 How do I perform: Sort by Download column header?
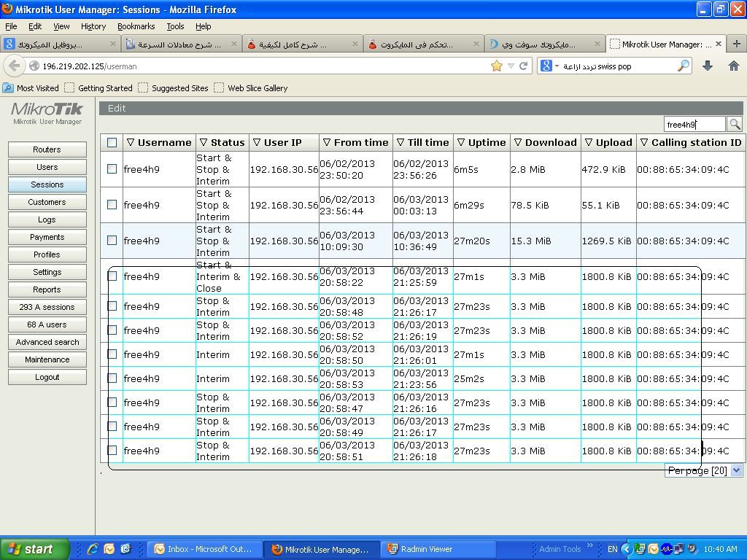pos(546,142)
